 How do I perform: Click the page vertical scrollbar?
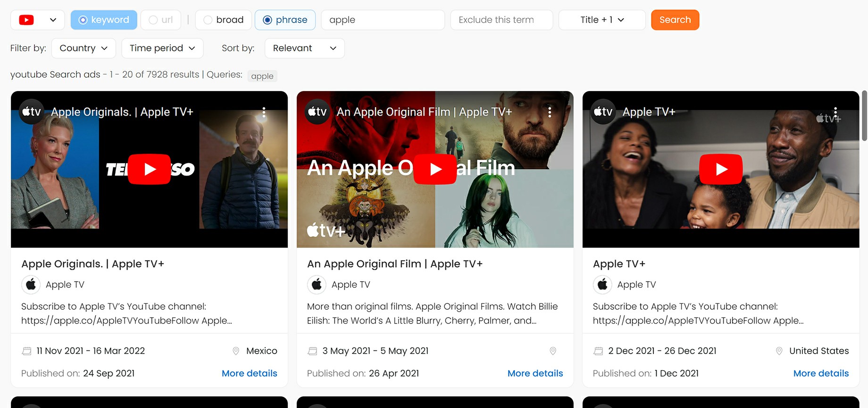(x=864, y=116)
